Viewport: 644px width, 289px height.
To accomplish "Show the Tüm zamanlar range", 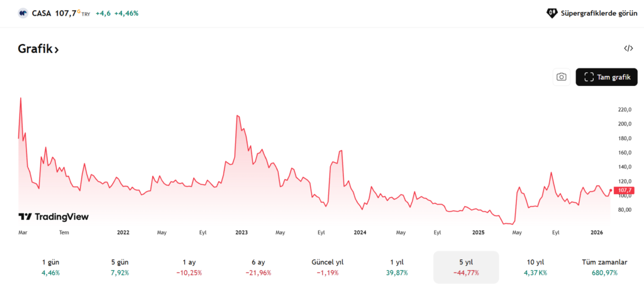I will 604,267.
